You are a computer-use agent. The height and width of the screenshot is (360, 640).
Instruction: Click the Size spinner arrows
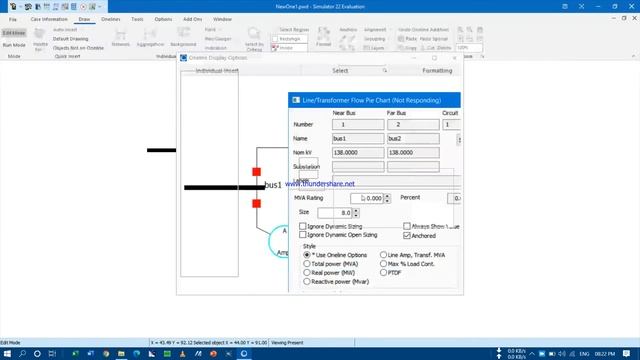pos(356,213)
